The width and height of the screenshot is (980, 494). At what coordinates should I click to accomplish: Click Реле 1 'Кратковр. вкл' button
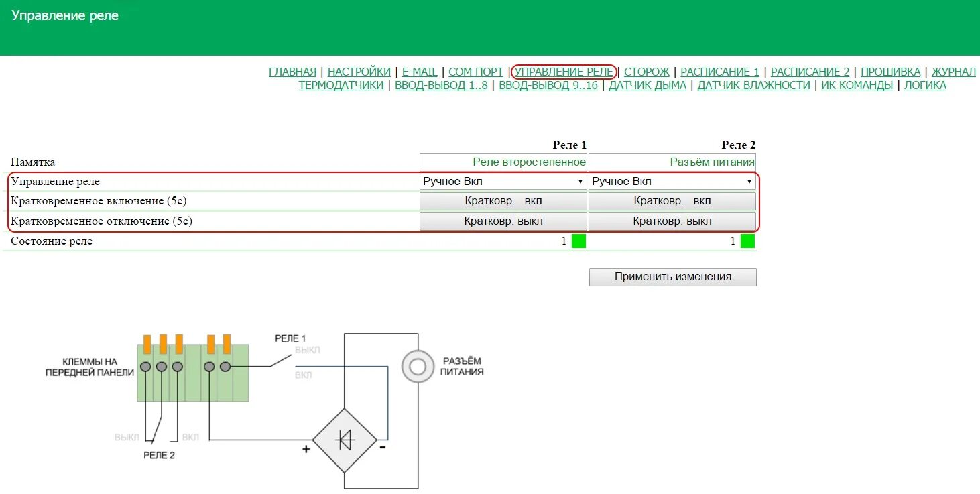click(503, 201)
